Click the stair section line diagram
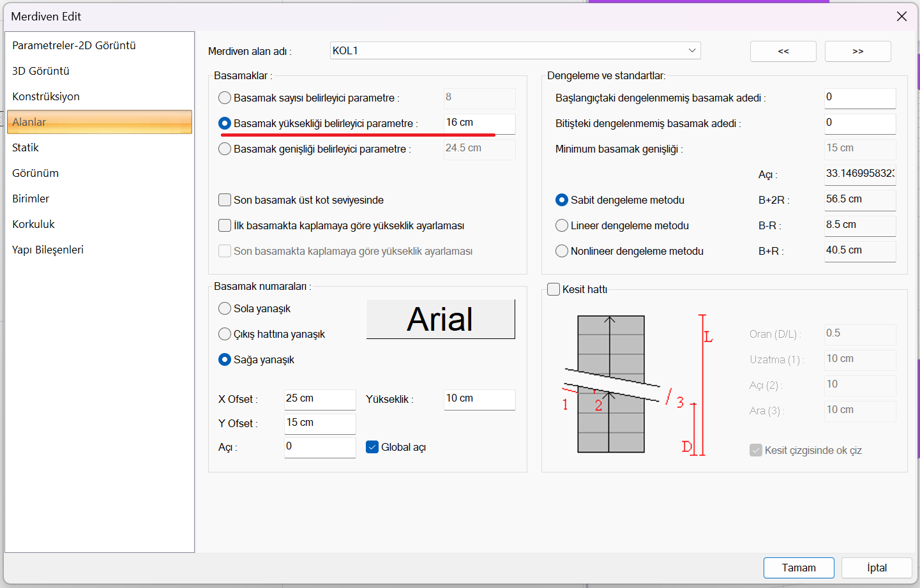The height and width of the screenshot is (588, 920). coord(638,384)
